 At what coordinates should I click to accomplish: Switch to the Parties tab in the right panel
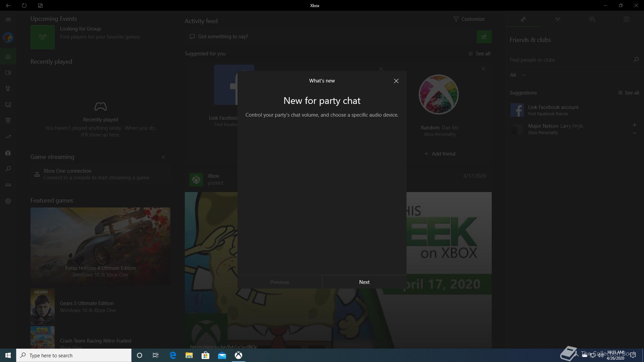point(557,19)
